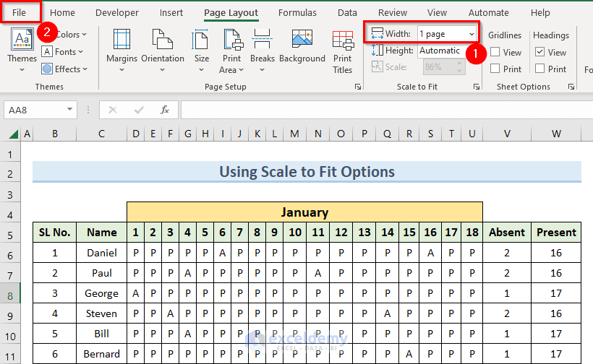Screen dimensions: 593x364
Task: Select the cell containing Daniel
Action: (101, 253)
